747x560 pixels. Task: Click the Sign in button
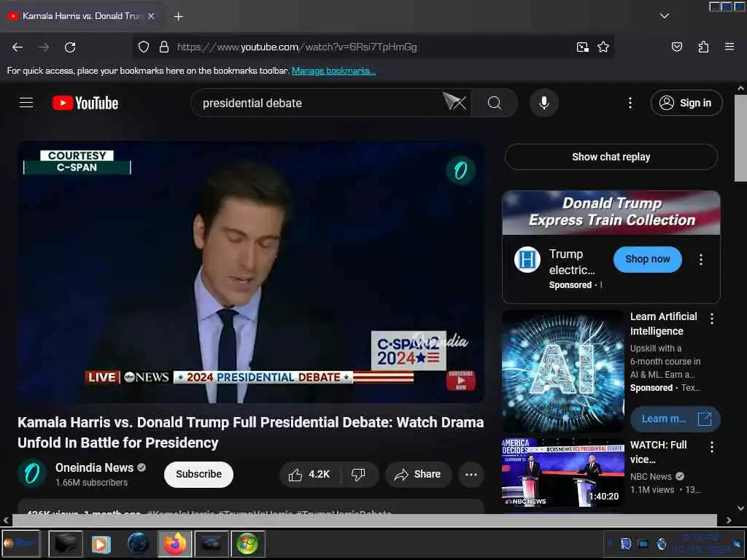(686, 103)
